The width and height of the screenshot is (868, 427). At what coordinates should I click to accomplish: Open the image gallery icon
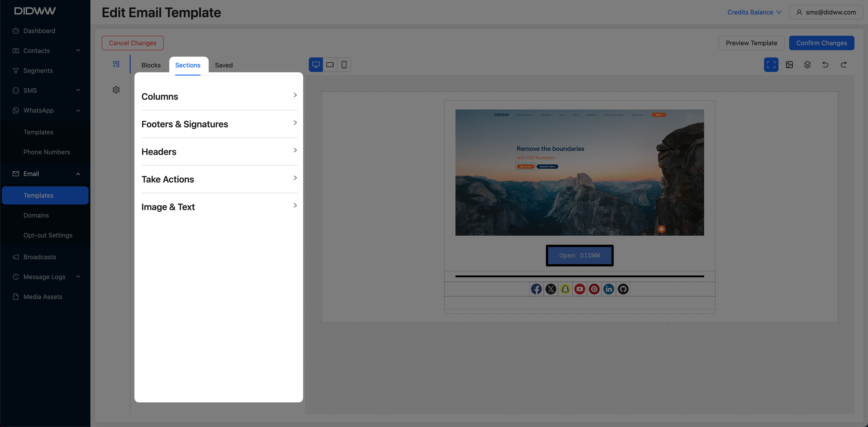(789, 65)
